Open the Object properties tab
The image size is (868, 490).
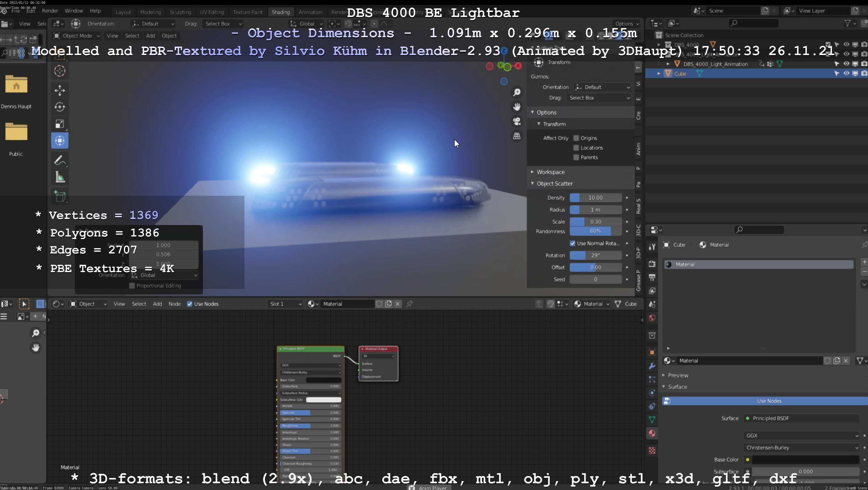coord(652,353)
